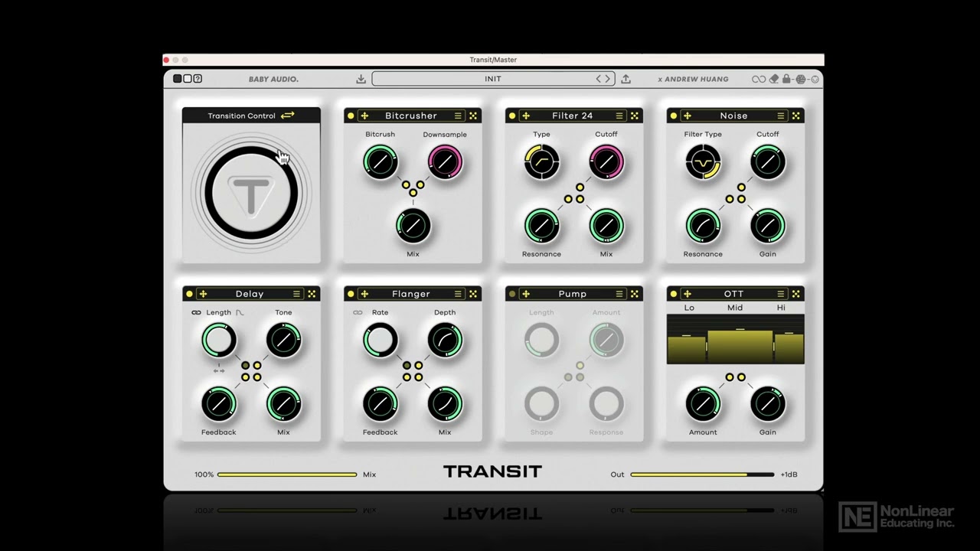Screen dimensions: 980x551
Task: Go to next preset with right arrow
Action: 608,79
